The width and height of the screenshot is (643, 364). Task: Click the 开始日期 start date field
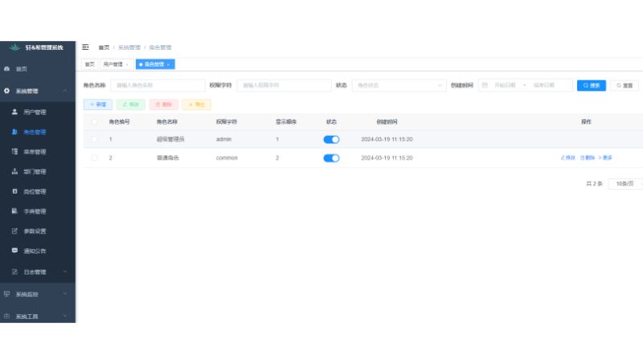(x=505, y=85)
